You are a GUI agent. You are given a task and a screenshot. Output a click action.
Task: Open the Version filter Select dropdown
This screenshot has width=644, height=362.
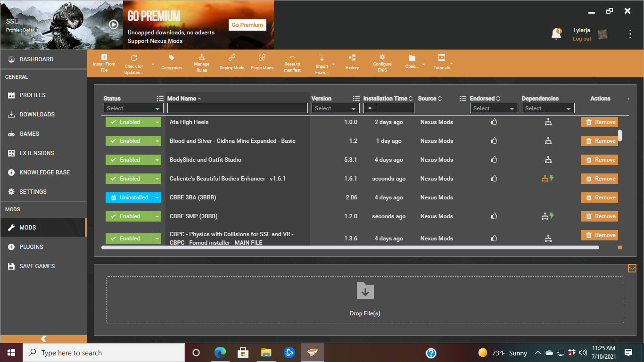click(336, 108)
